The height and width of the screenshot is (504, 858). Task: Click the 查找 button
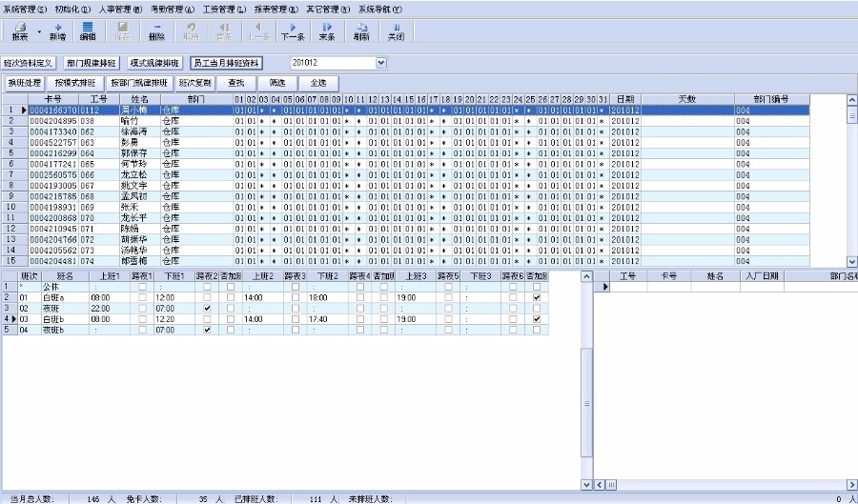(x=236, y=84)
